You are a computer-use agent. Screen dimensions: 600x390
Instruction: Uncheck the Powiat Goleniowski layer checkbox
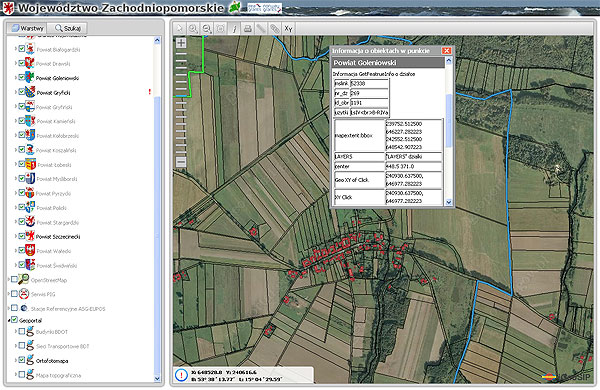point(22,78)
